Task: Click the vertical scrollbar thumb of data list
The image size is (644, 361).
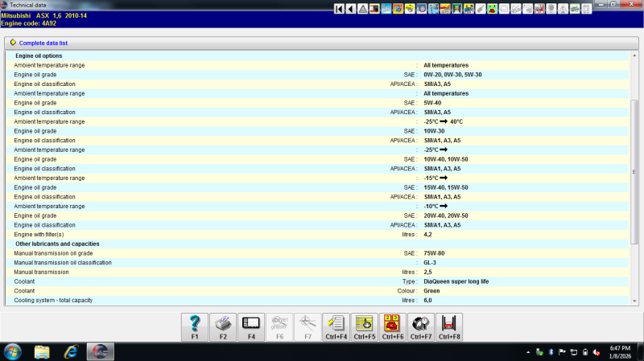Action: [634, 172]
